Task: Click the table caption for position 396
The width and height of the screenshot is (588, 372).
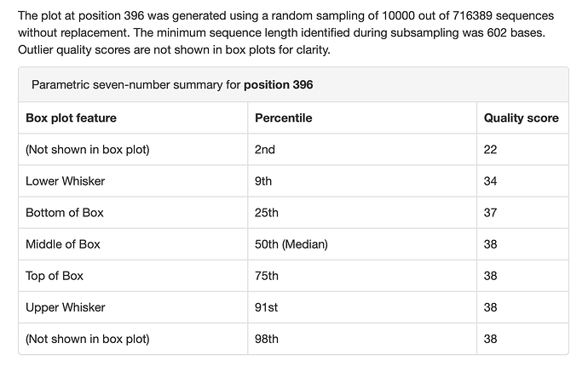Action: [x=172, y=85]
